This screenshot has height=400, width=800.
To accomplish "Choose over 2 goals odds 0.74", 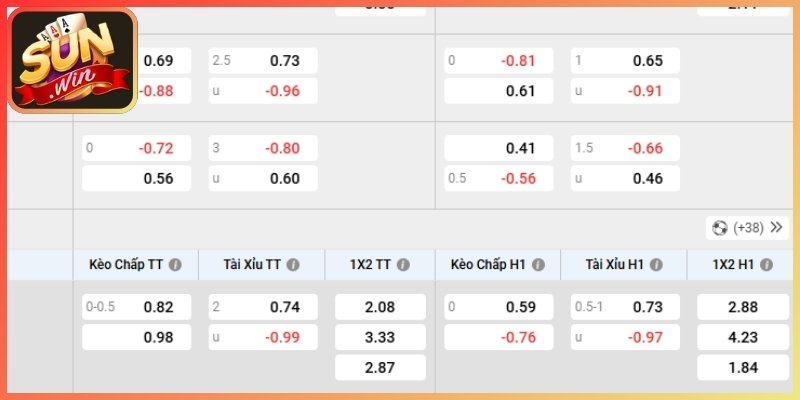I will (x=263, y=307).
